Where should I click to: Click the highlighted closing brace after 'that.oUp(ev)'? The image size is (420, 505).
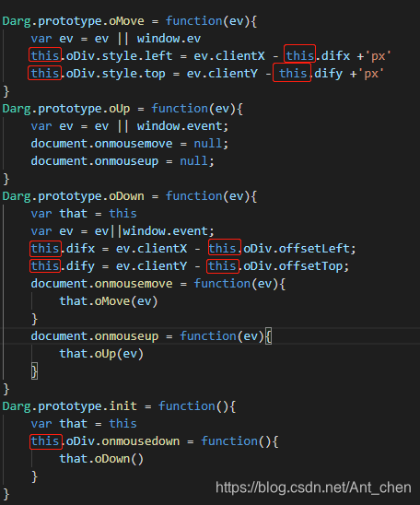click(x=34, y=371)
